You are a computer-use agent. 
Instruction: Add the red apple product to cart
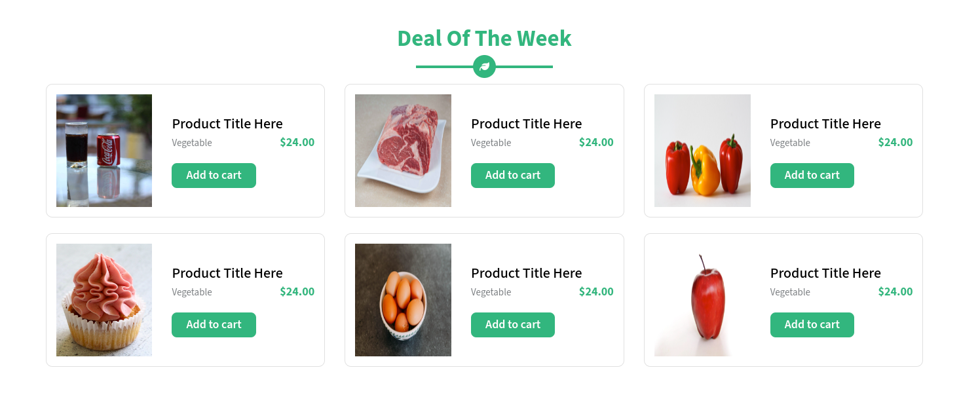pos(812,325)
